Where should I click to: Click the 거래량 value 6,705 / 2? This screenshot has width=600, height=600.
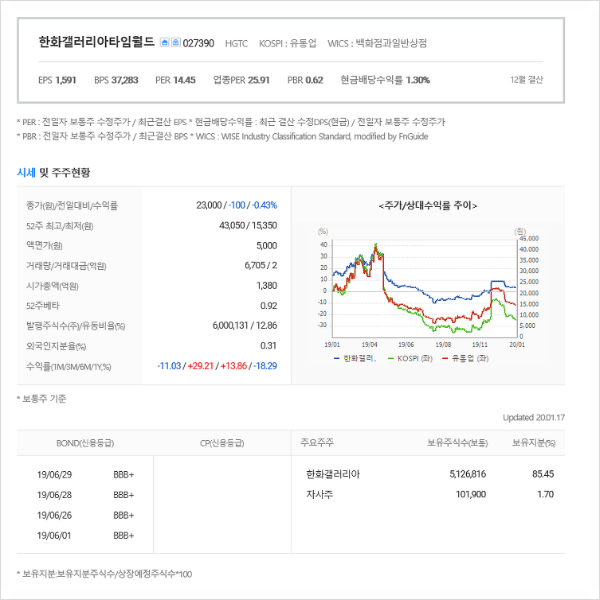coord(261,265)
